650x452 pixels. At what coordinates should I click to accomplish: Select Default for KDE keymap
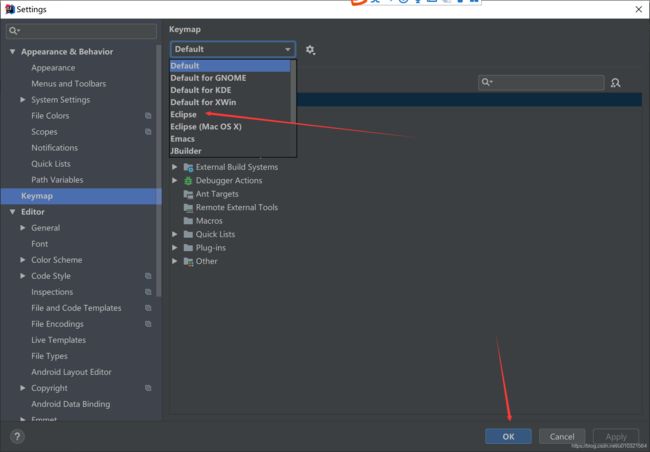(230, 90)
